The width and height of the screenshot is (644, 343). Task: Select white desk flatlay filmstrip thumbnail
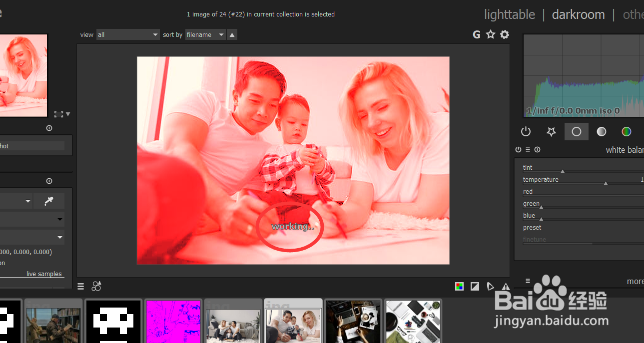413,321
